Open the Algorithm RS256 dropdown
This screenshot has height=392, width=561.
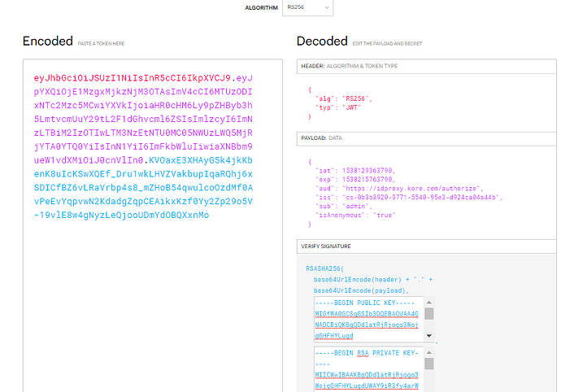307,8
